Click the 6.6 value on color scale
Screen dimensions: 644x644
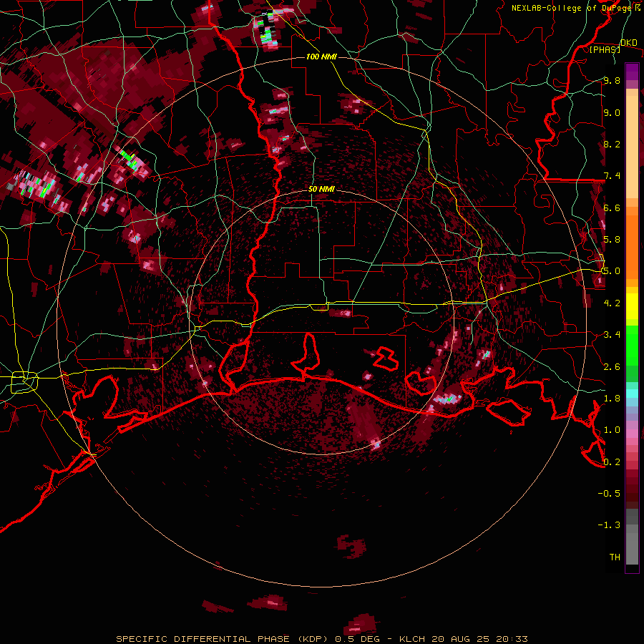[612, 208]
